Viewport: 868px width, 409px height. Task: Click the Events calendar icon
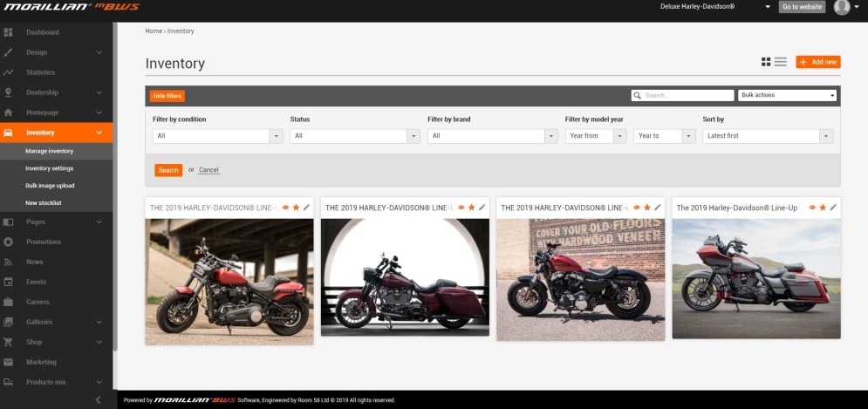[9, 282]
